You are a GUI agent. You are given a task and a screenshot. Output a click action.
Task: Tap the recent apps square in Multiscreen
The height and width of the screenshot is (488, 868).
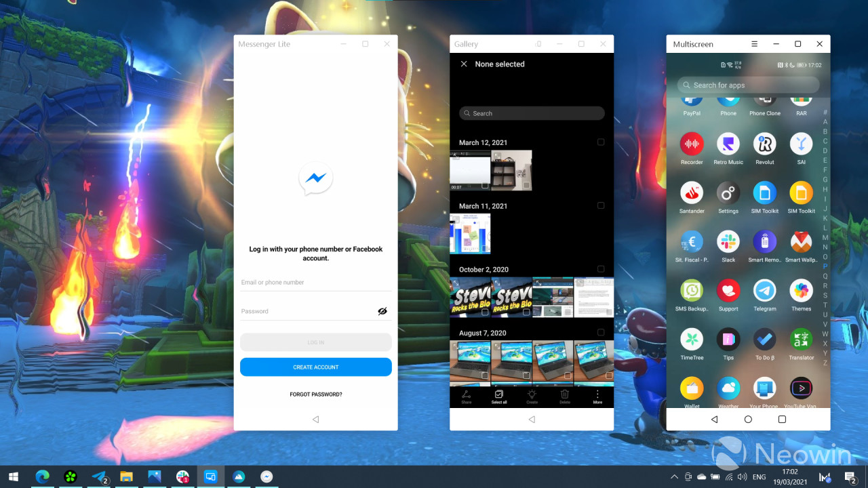[782, 420]
